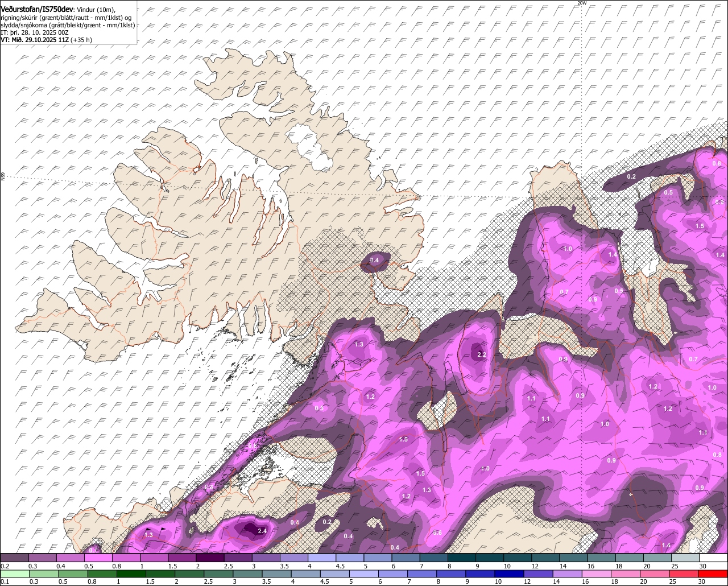The image size is (728, 586).
Task: Select the IT: þri. 28. 10. 2025 00Z line
Action: click(x=35, y=32)
